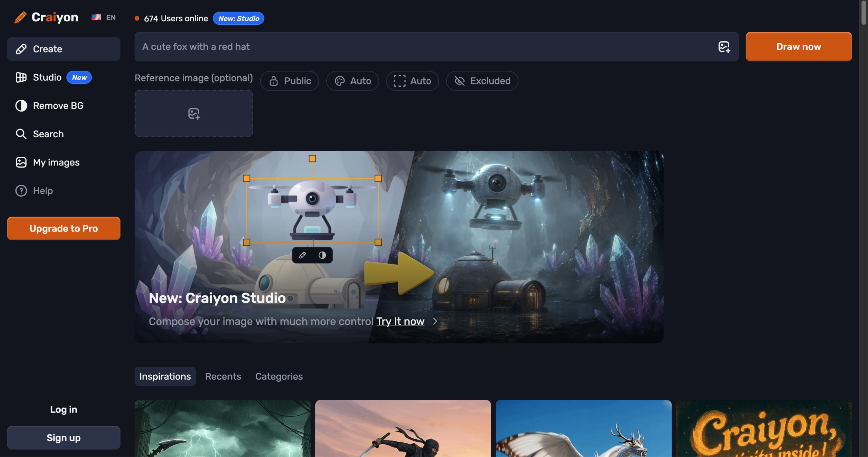Screen dimensions: 868x457
Task: Click the Draw now button
Action: pos(798,47)
